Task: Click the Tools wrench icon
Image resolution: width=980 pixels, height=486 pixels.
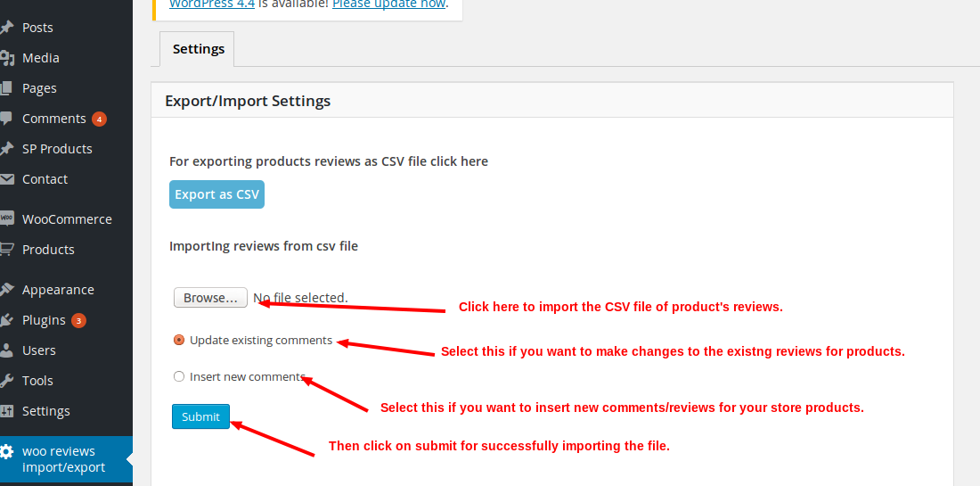Action: pyautogui.click(x=7, y=381)
